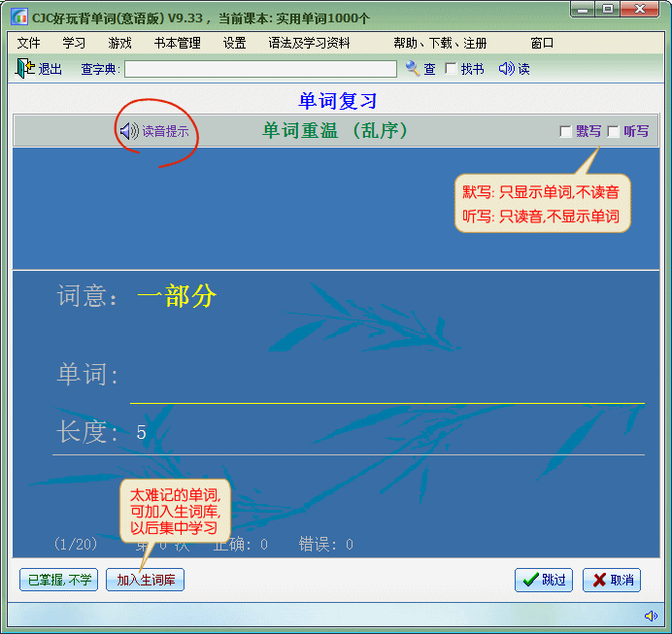This screenshot has height=634, width=672.
Task: Click the 查字典 search input field
Action: (260, 69)
